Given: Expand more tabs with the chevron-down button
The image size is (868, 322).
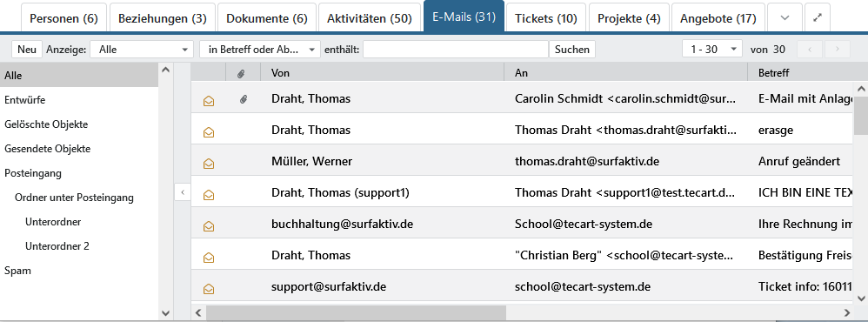Looking at the screenshot, I should [785, 17].
